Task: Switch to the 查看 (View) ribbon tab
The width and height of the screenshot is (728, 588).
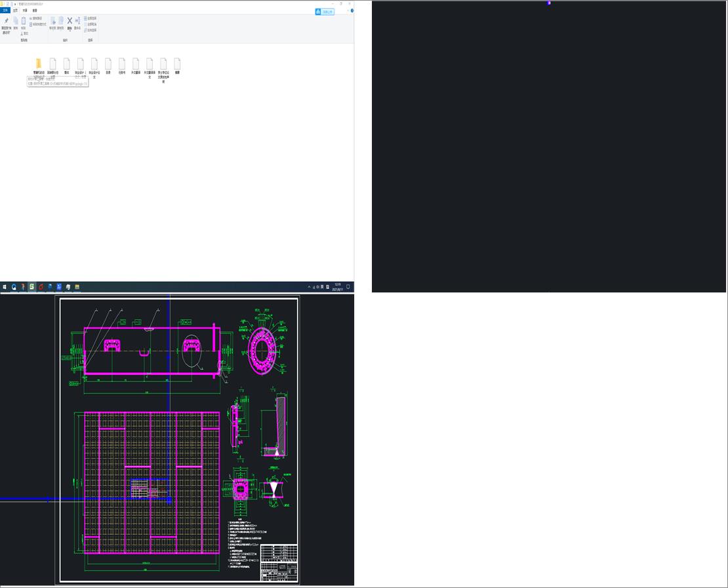Action: [x=35, y=10]
